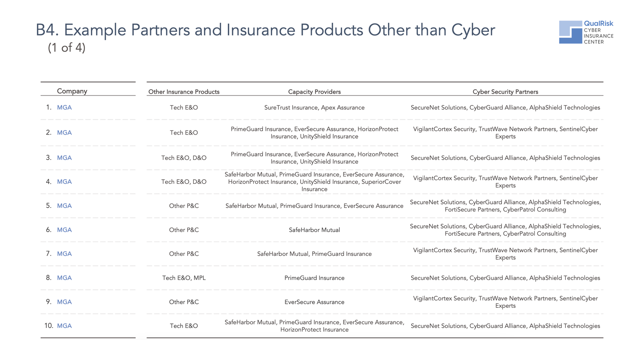
Task: Click the Other Insurance Products column header
Action: coord(184,92)
